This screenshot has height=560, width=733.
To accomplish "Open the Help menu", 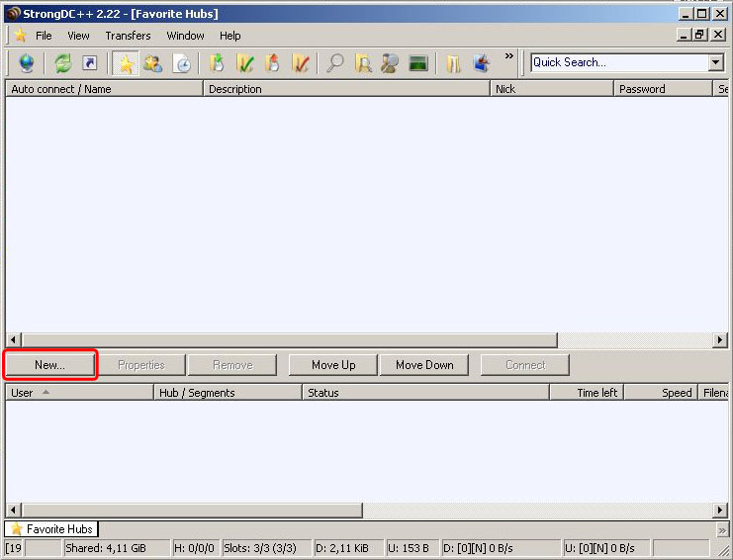I will (x=230, y=36).
